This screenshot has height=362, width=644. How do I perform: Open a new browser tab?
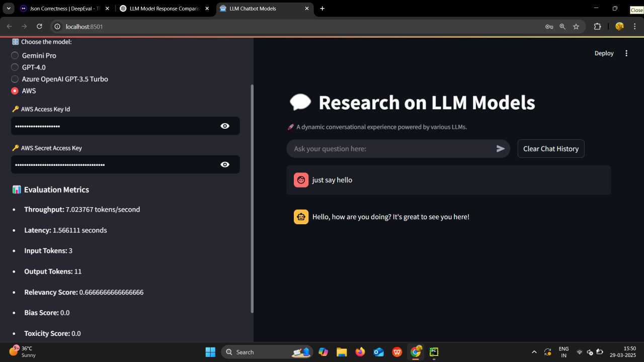pos(323,9)
